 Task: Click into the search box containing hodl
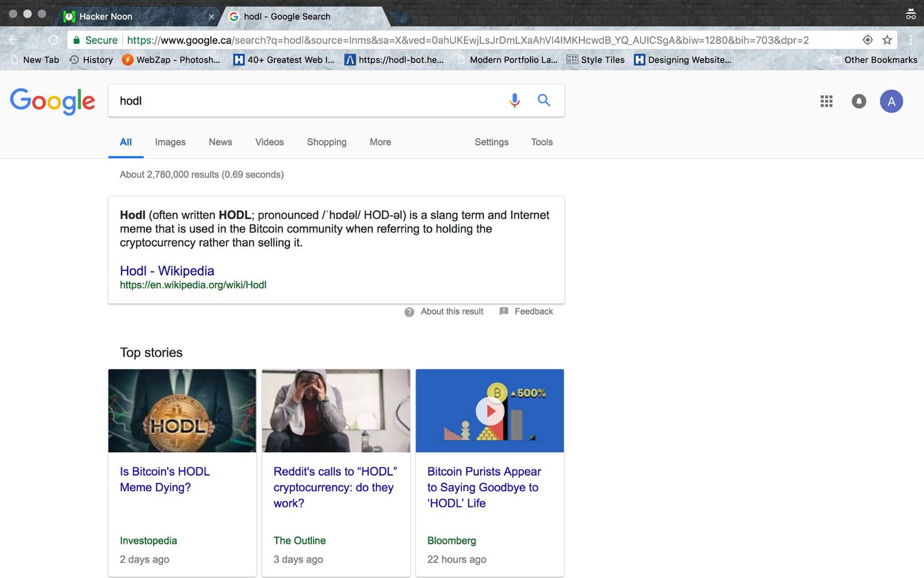306,101
